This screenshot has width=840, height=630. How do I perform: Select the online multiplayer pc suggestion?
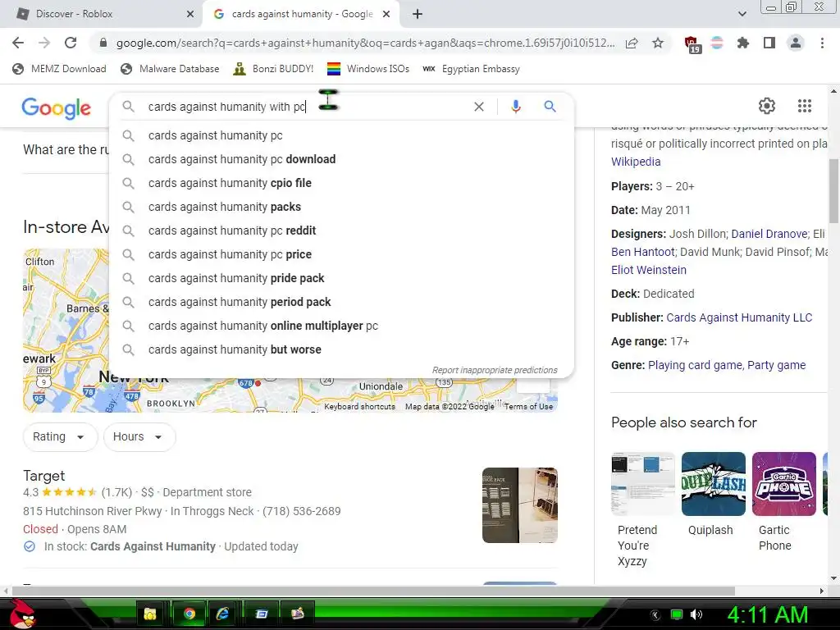tap(341, 326)
